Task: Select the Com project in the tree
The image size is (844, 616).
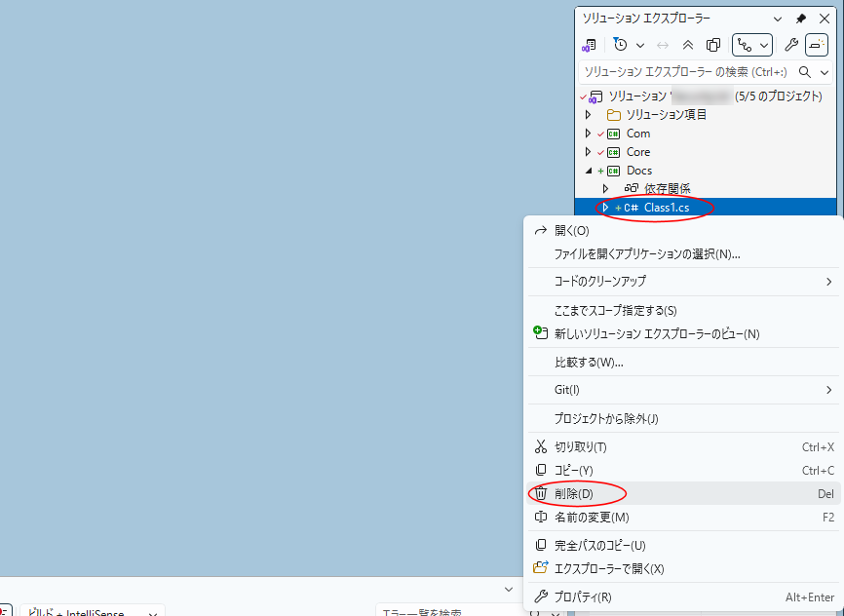Action: pos(638,134)
